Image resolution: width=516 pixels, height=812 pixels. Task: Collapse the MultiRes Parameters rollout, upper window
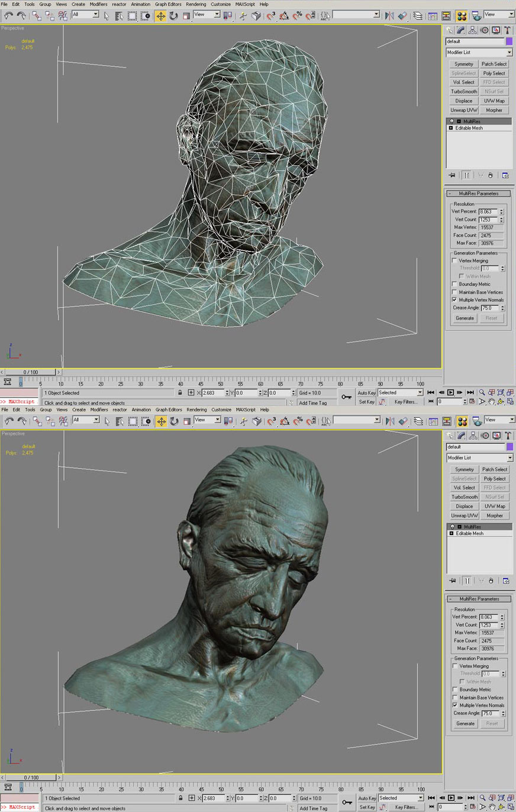[479, 194]
